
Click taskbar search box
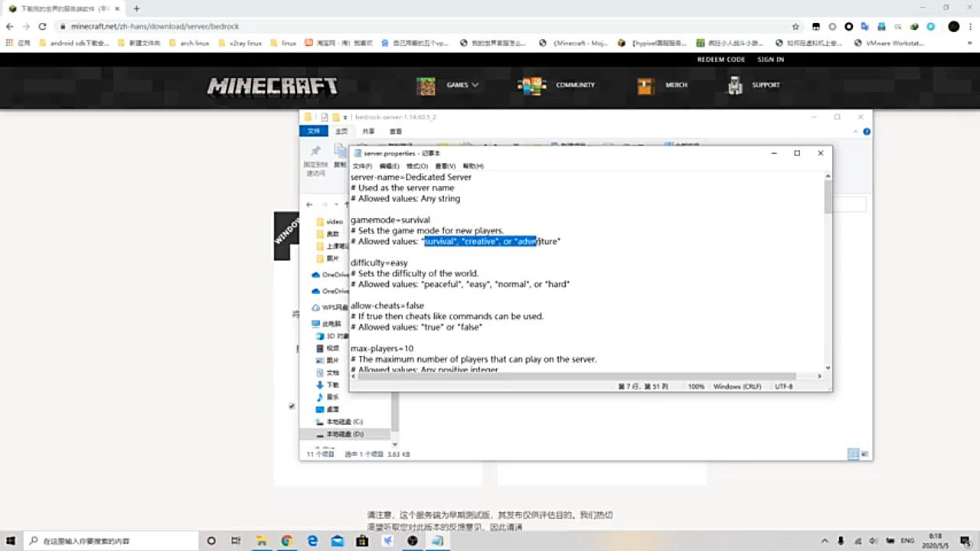point(112,541)
